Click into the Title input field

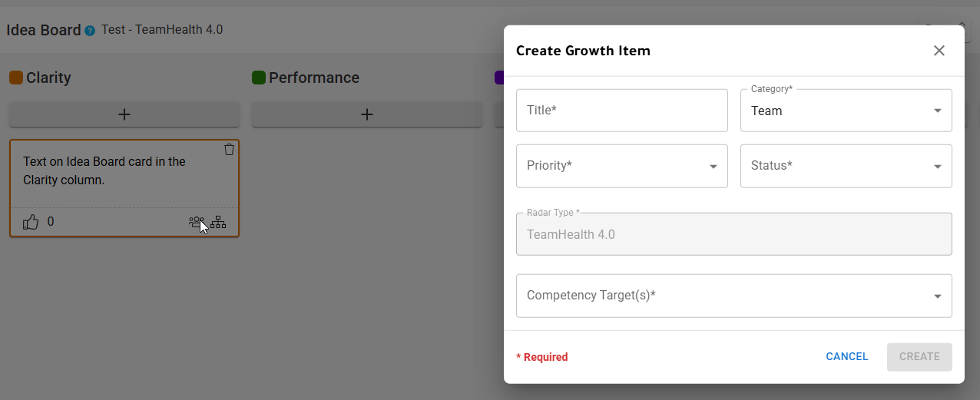[x=621, y=111]
